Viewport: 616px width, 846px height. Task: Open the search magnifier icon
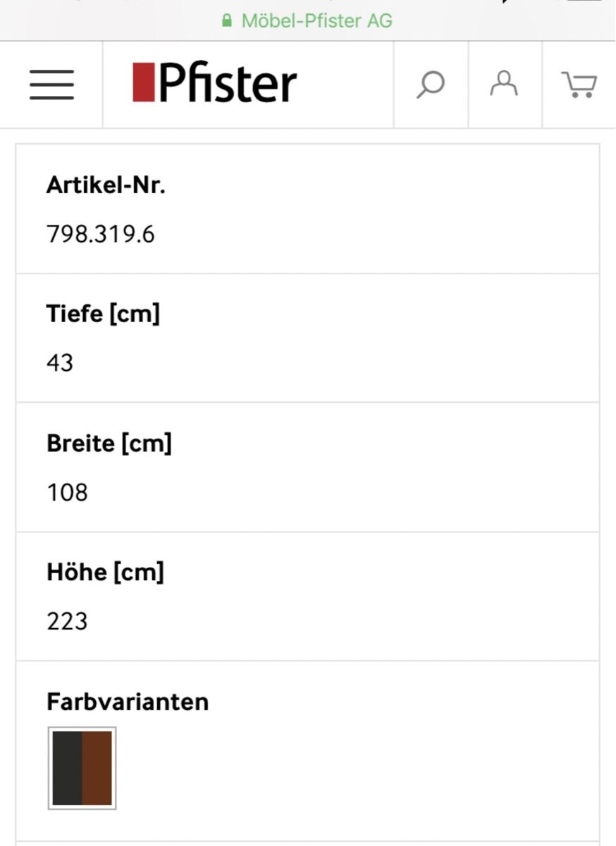[431, 85]
